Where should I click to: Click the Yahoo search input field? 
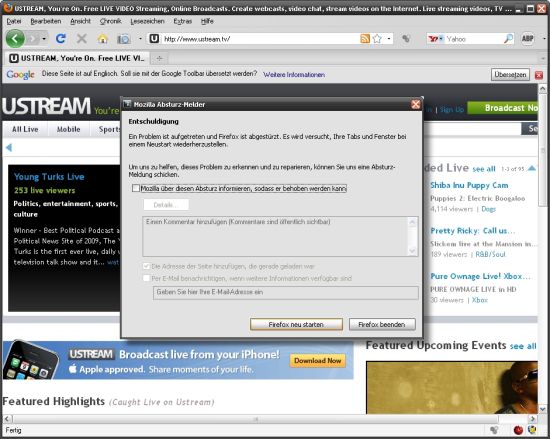click(474, 39)
